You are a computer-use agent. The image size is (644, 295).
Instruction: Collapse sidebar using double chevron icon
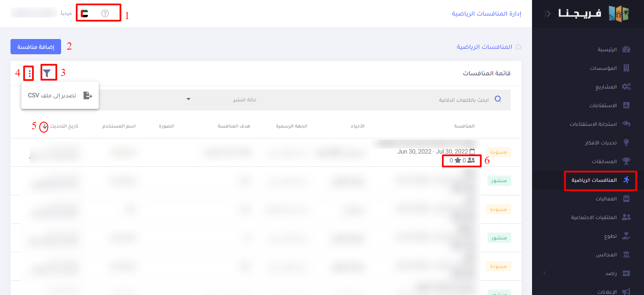(x=547, y=14)
